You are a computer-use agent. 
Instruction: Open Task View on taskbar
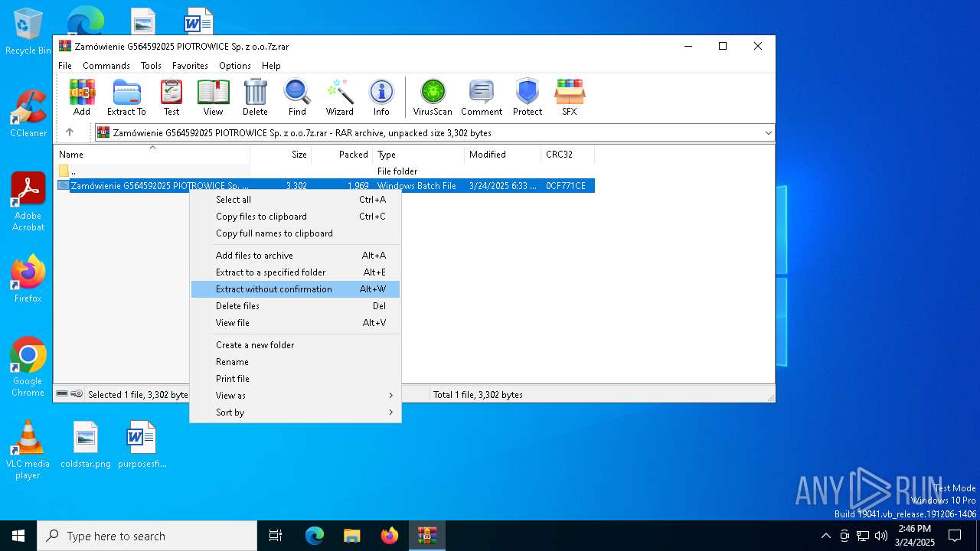276,536
